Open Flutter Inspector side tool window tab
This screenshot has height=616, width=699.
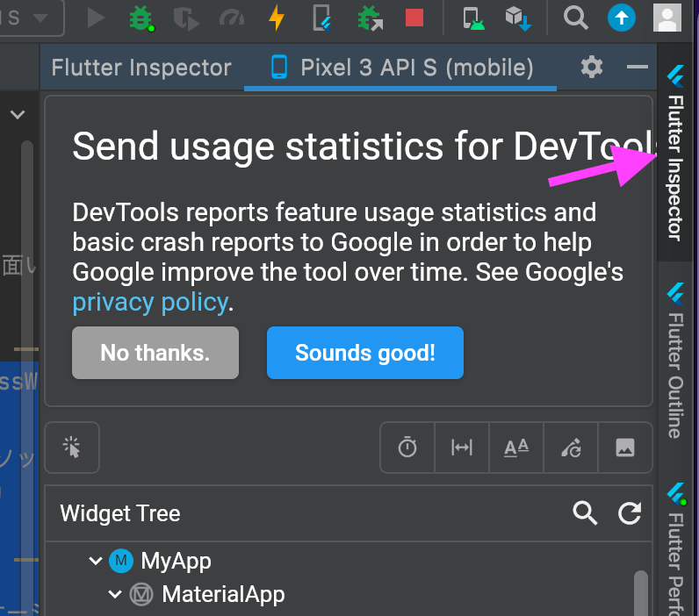(677, 153)
